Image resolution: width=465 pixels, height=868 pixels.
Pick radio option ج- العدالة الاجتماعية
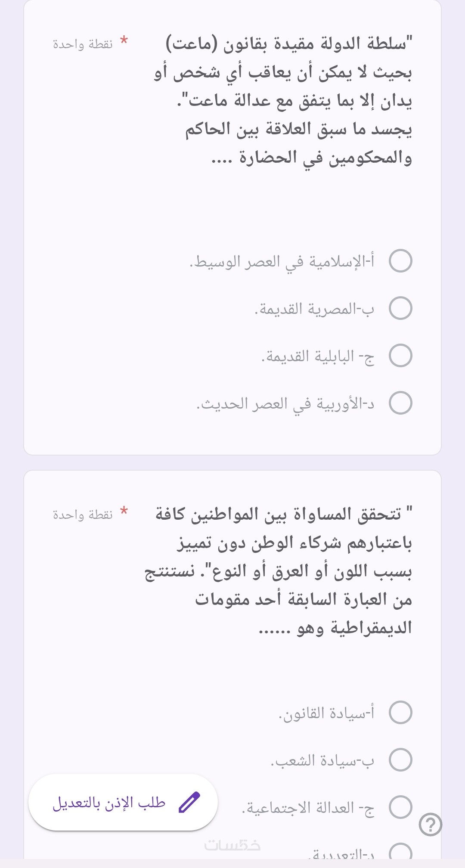(400, 807)
